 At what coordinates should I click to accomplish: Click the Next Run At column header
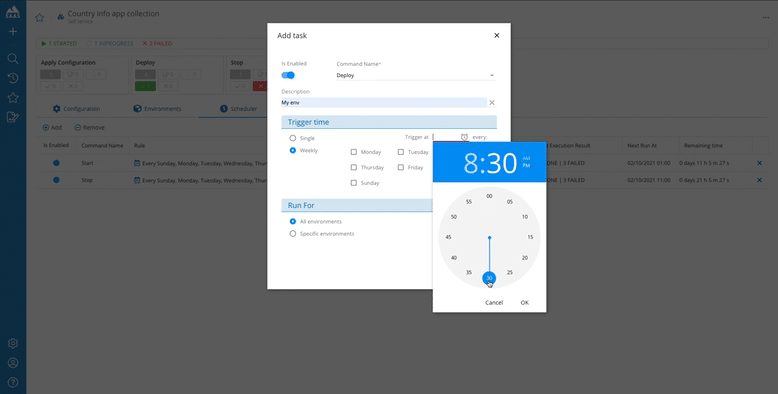pyautogui.click(x=641, y=145)
